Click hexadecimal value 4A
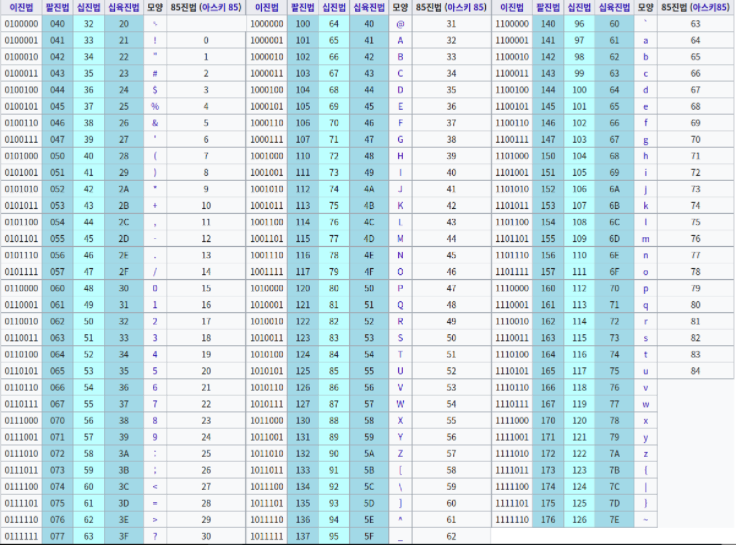This screenshot has width=736, height=545. coord(369,189)
